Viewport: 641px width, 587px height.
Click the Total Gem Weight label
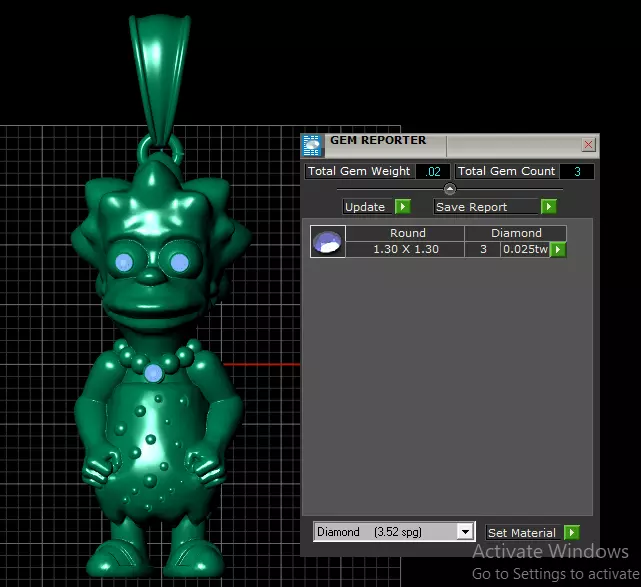click(359, 171)
